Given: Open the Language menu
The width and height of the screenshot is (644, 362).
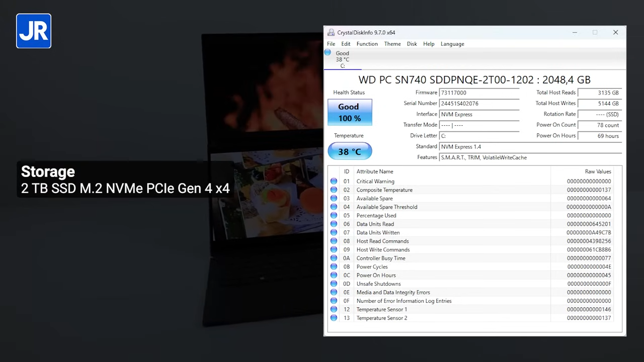Looking at the screenshot, I should [452, 44].
